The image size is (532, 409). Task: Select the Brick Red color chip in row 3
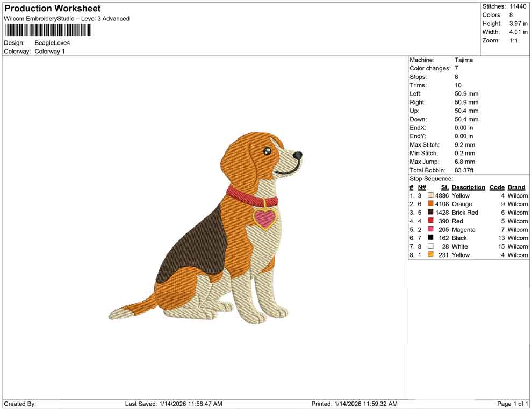[x=430, y=213]
